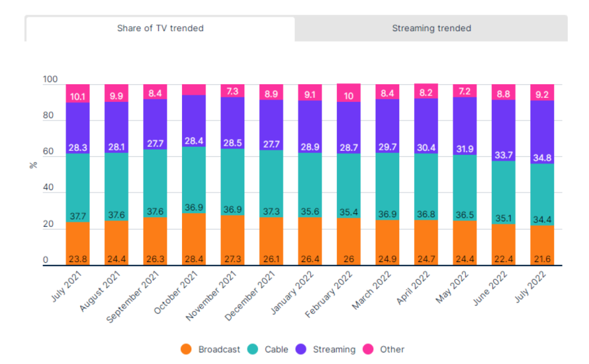This screenshot has width=589, height=364.
Task: Toggle the Cable legend teal circle
Action: pos(253,349)
